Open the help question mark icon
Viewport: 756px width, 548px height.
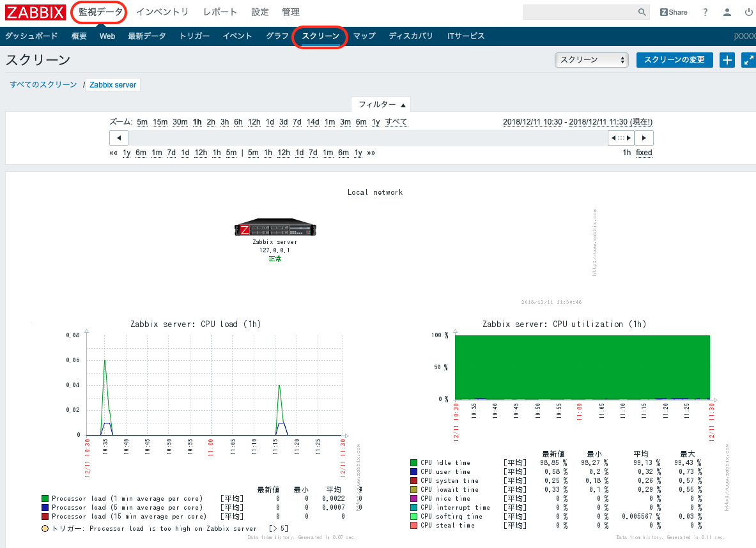point(706,12)
